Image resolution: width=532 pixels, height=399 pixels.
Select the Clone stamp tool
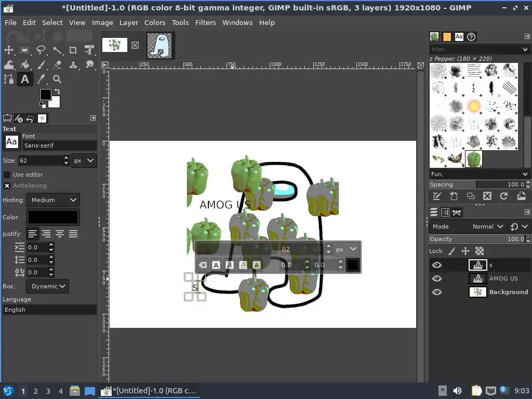click(73, 64)
